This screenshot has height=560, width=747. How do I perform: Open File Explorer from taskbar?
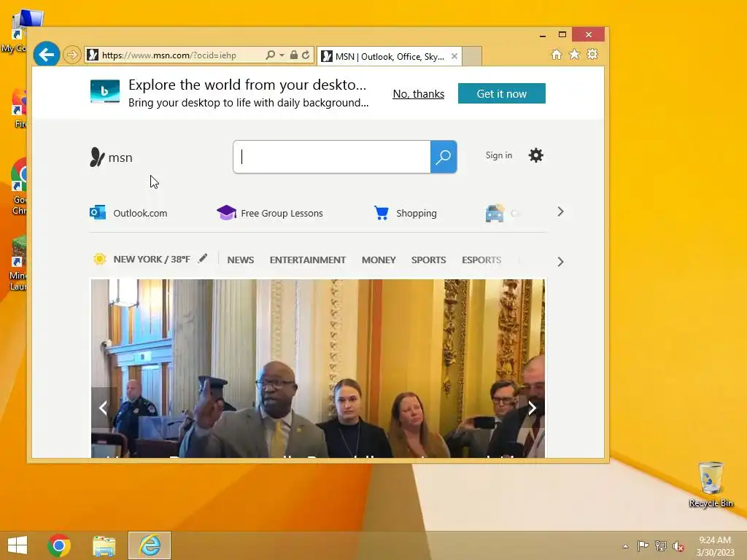[x=104, y=545]
